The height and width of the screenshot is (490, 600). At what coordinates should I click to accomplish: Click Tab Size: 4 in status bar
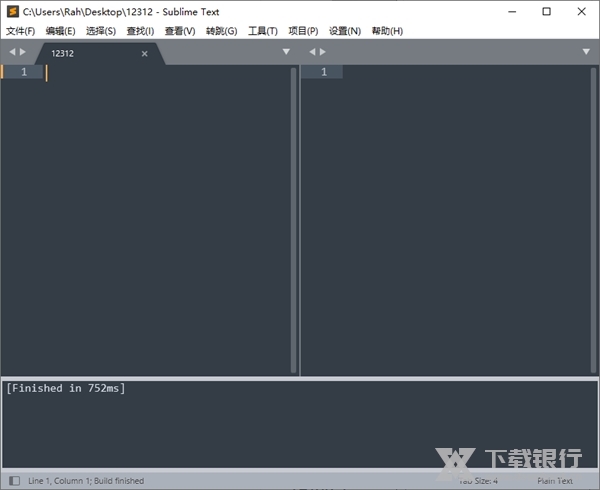point(478,481)
